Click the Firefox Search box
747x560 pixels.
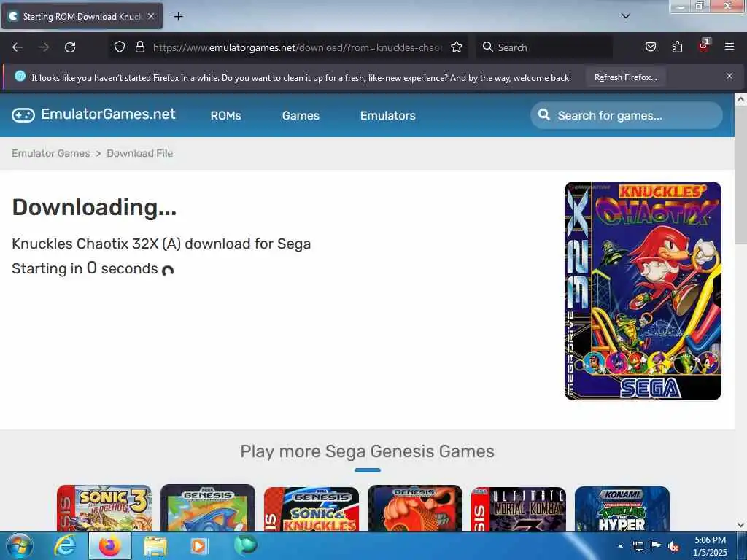(544, 47)
